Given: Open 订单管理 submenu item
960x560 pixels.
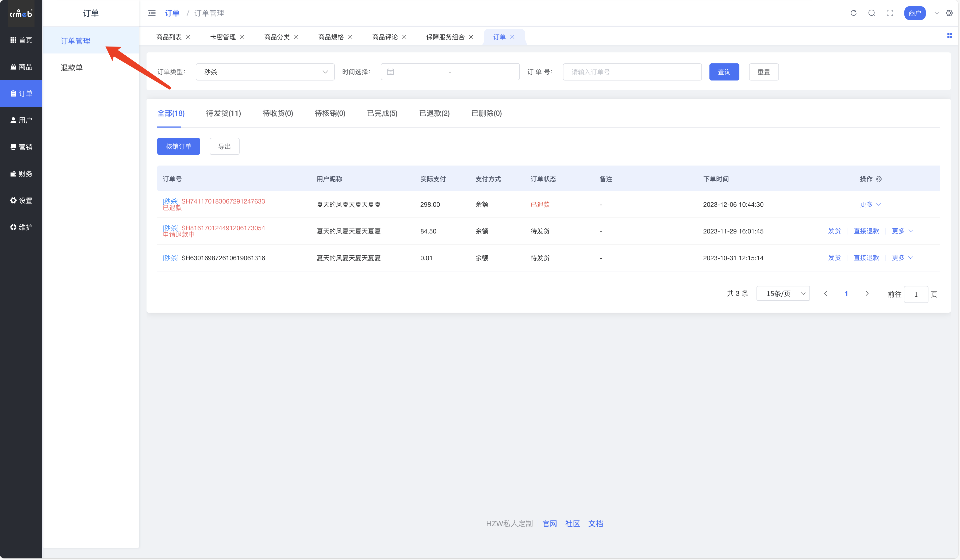Looking at the screenshot, I should tap(91, 40).
